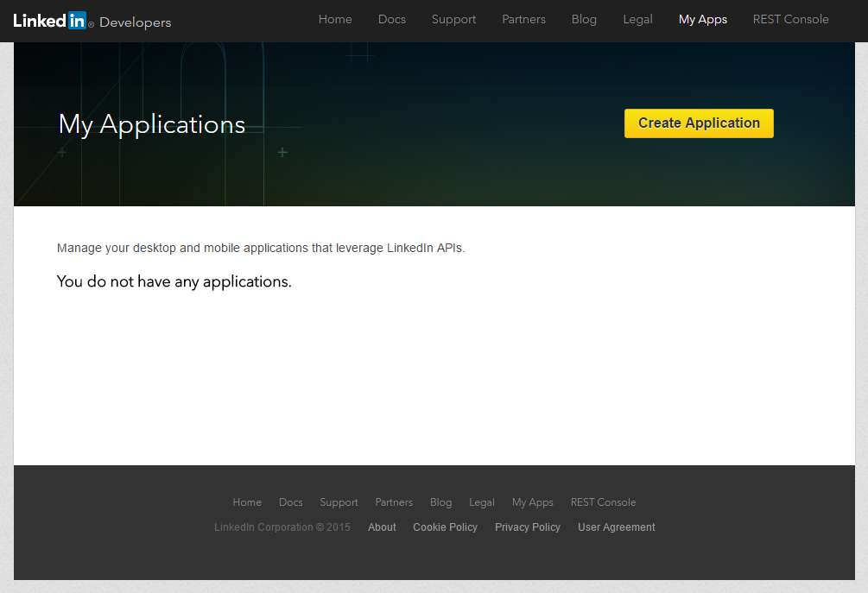View the Privacy Policy link
Screen dimensions: 868x593
pos(528,527)
